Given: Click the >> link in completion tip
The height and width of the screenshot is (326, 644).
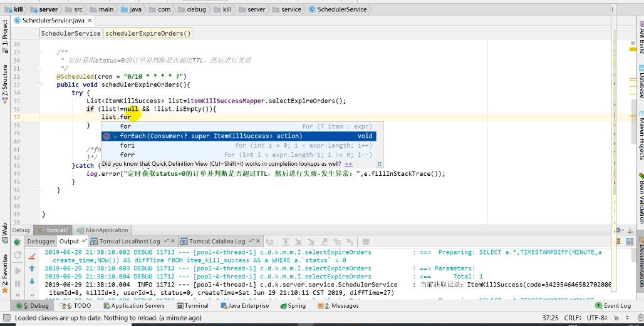Looking at the screenshot, I should point(348,164).
